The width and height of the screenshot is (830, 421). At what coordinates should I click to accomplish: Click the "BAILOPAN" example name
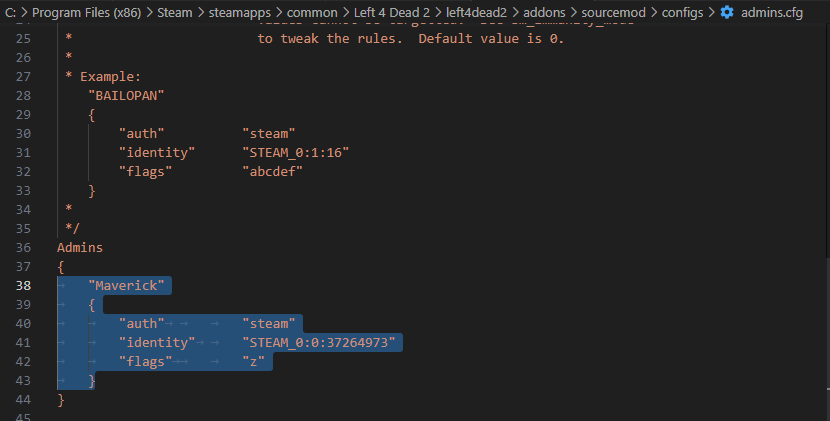[x=126, y=95]
